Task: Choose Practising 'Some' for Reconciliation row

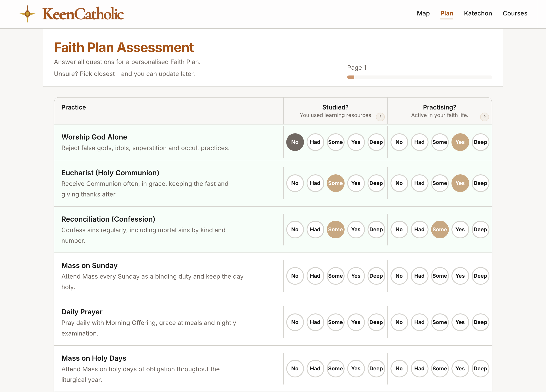Action: [440, 230]
